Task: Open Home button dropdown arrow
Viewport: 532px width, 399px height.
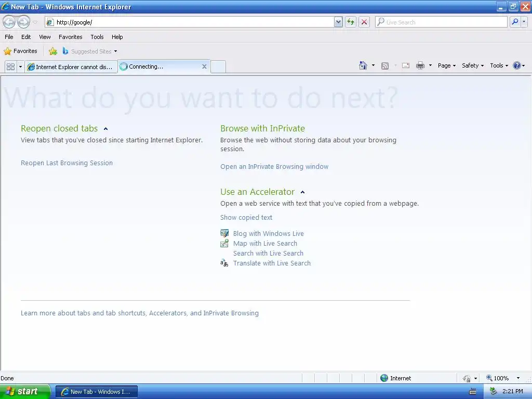Action: pyautogui.click(x=373, y=65)
